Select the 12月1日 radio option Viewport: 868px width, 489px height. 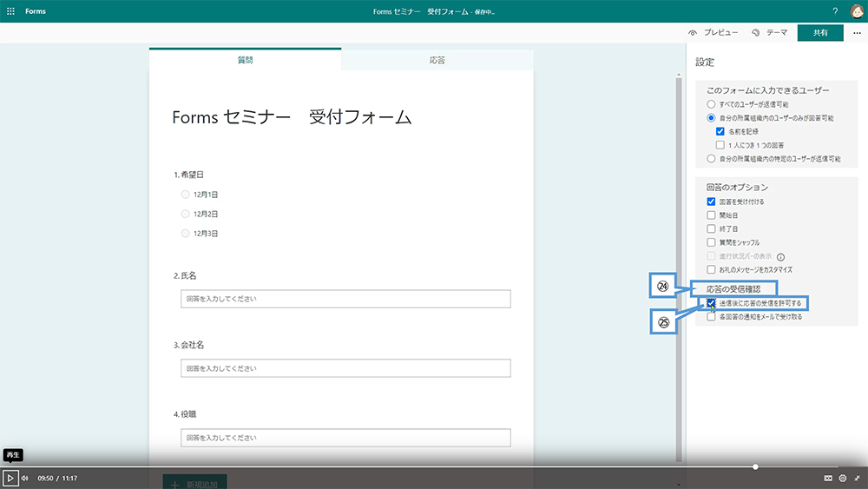(x=186, y=195)
